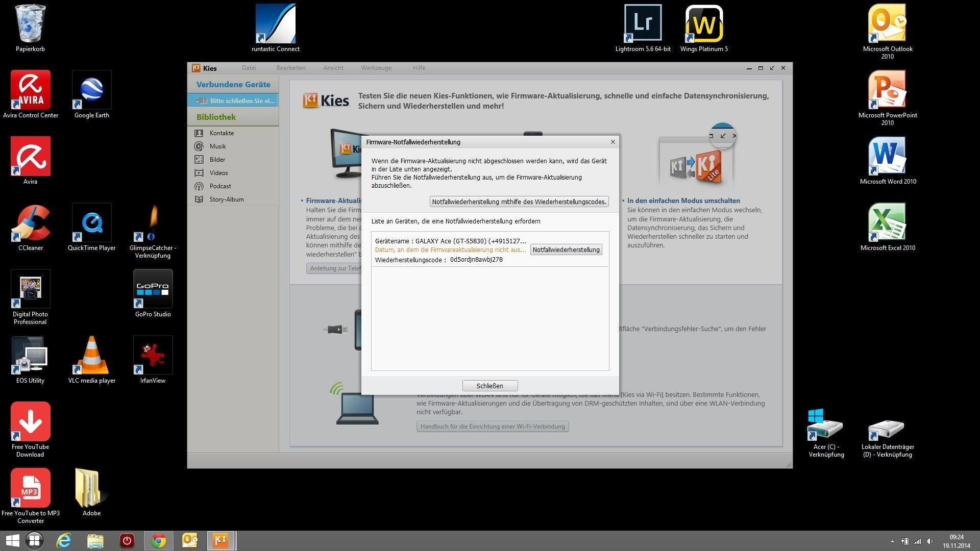
Task: Open Microsoft Word 2010 shortcut
Action: 888,161
